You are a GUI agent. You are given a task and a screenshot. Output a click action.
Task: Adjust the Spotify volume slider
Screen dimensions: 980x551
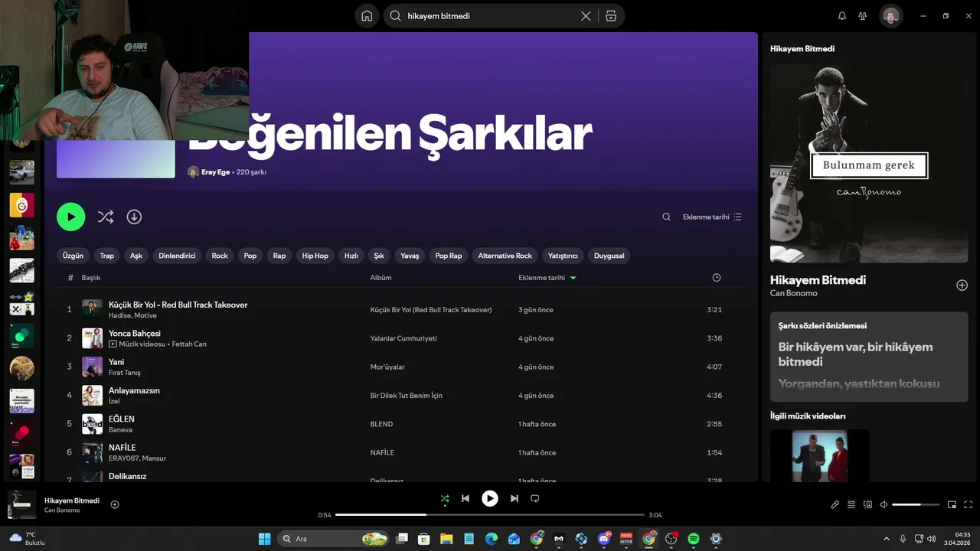tap(916, 504)
